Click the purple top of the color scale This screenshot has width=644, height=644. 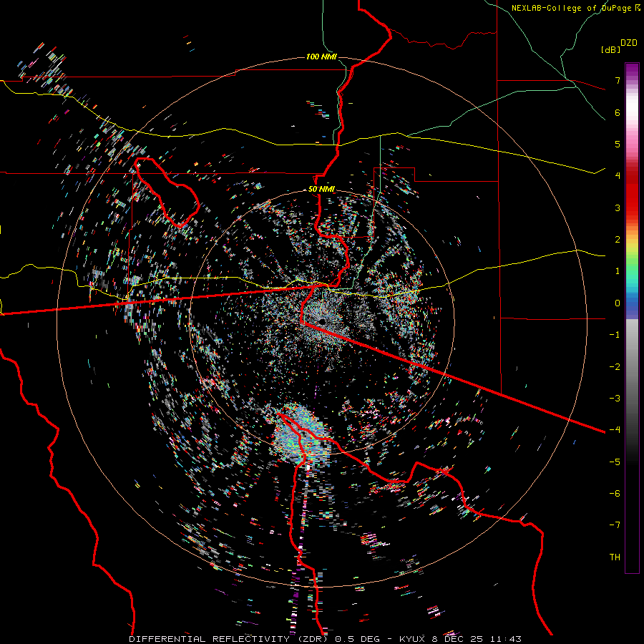pyautogui.click(x=632, y=70)
